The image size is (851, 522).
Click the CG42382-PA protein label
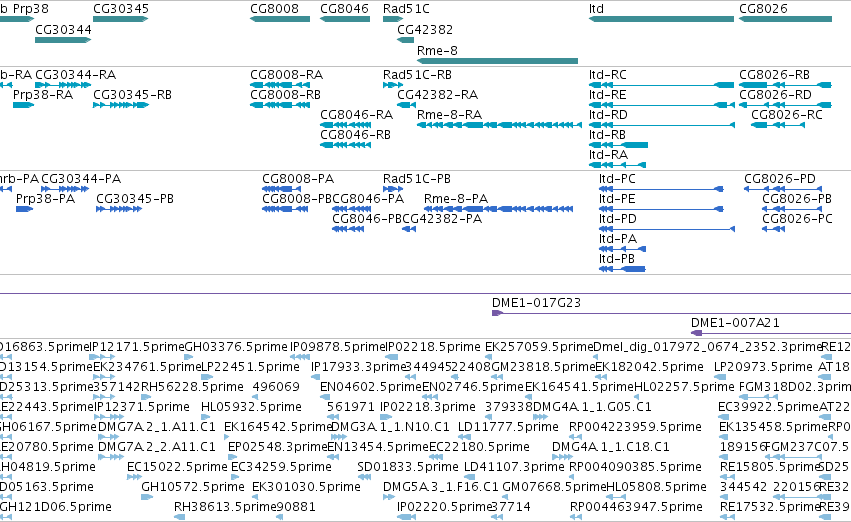pos(442,219)
